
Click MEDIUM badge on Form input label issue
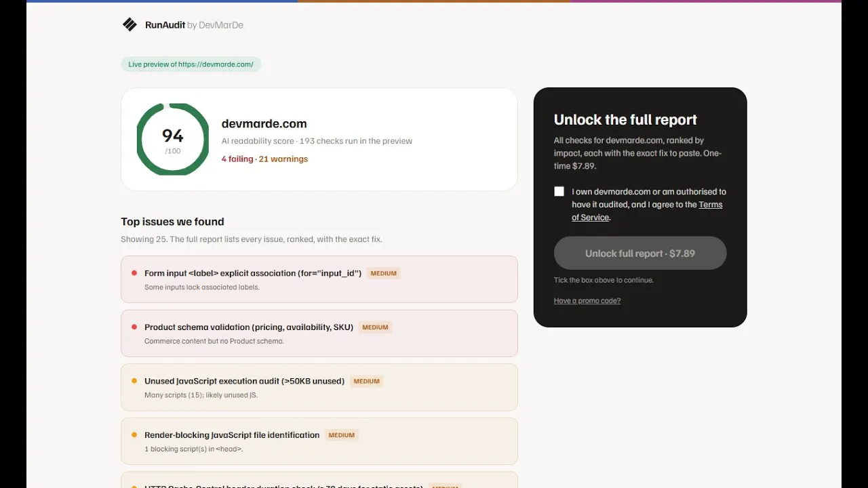[384, 273]
